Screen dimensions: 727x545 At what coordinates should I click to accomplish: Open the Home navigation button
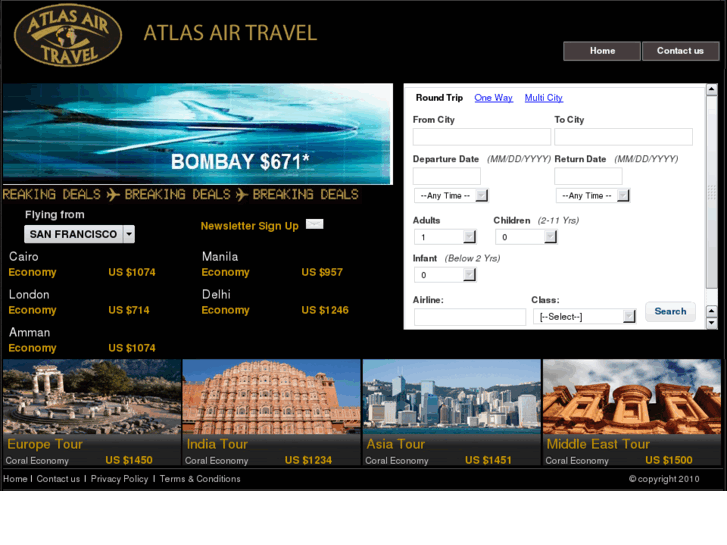click(x=602, y=51)
